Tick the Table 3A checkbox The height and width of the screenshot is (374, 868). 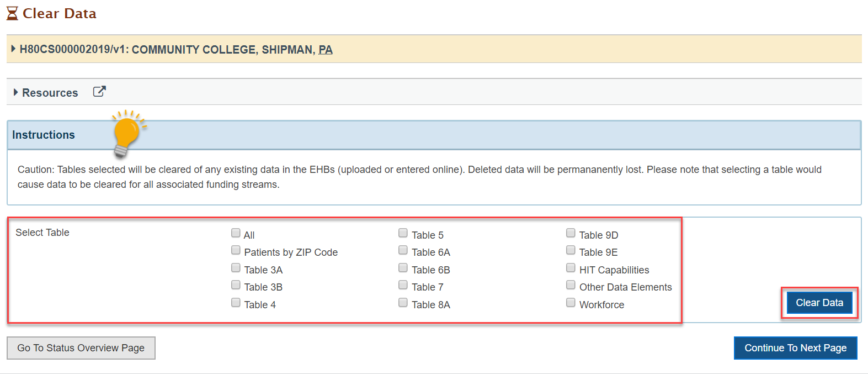pos(236,268)
